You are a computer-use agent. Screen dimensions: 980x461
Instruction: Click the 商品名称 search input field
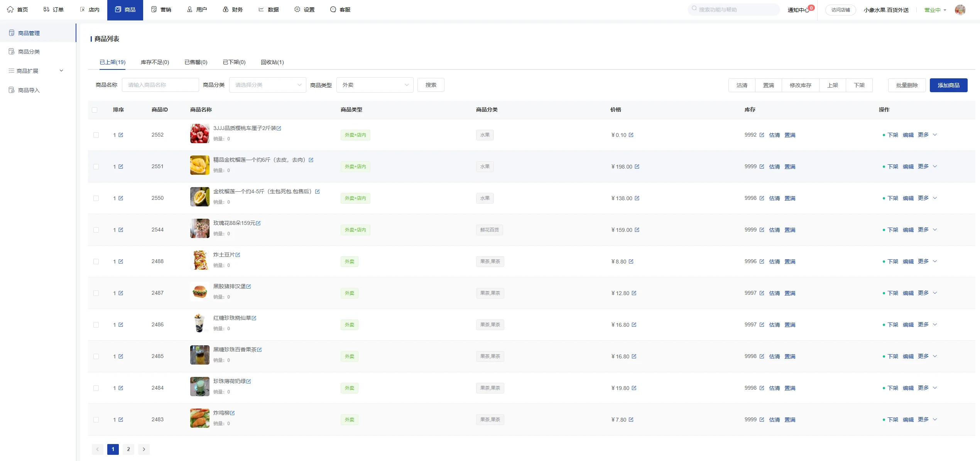[160, 85]
